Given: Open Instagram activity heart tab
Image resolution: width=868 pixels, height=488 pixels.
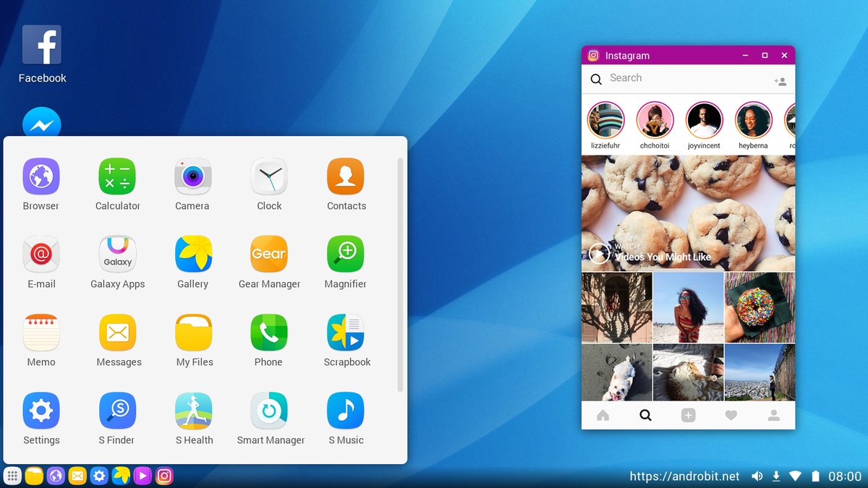Looking at the screenshot, I should pyautogui.click(x=731, y=416).
